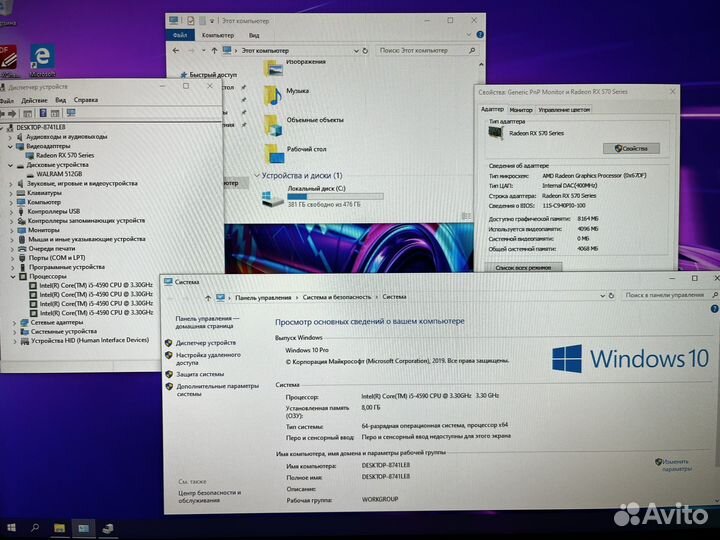The width and height of the screenshot is (720, 540).
Task: Open Компьютер ribbon tab
Action: 218,35
